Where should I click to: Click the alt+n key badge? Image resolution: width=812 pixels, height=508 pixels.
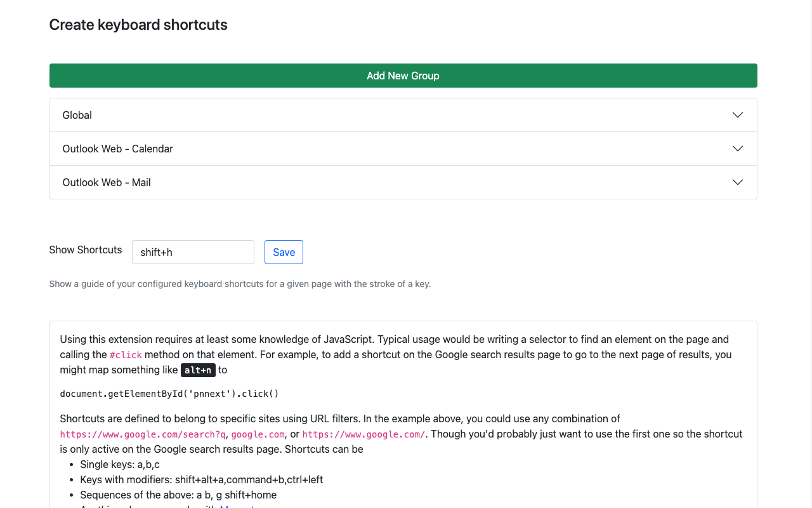[198, 370]
